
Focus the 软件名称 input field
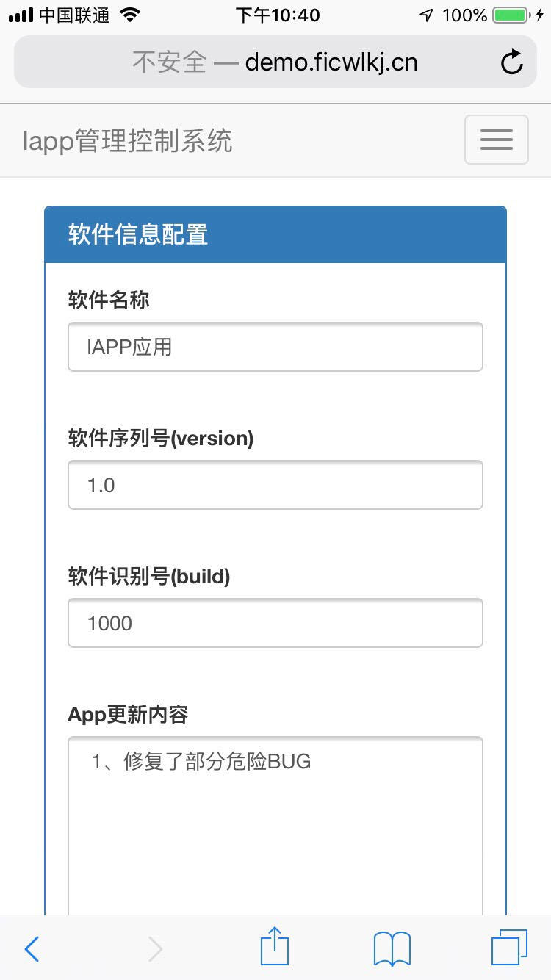tap(275, 347)
